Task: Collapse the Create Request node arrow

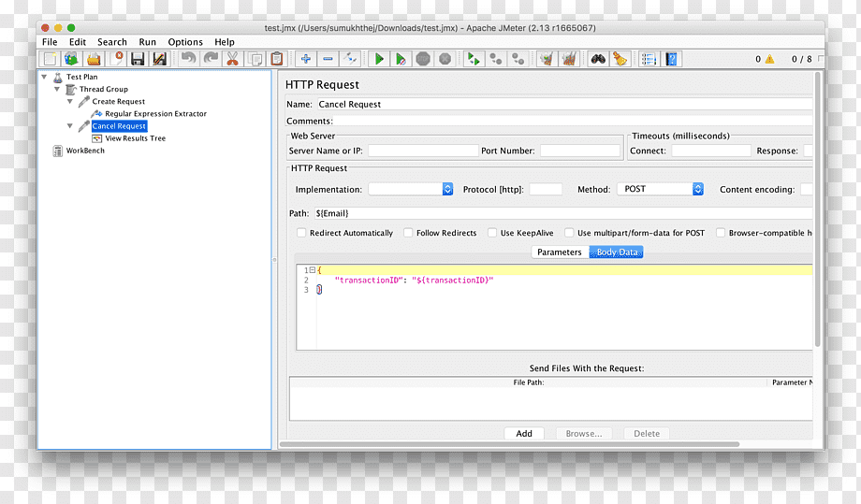Action: tap(70, 102)
